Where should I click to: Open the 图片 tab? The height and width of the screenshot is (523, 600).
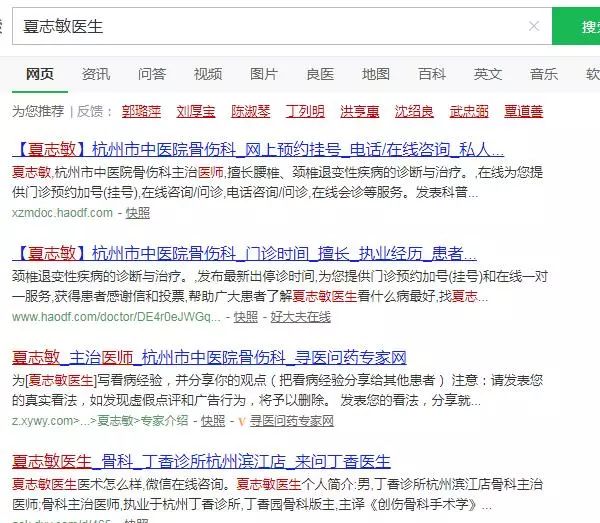(x=264, y=74)
